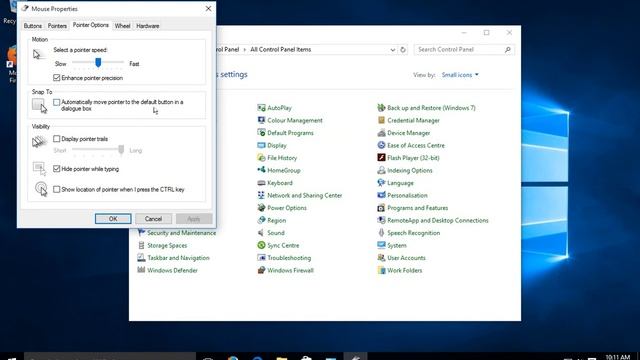Screen dimensions: 640x360
Task: Open Credential Manager item
Action: point(413,120)
